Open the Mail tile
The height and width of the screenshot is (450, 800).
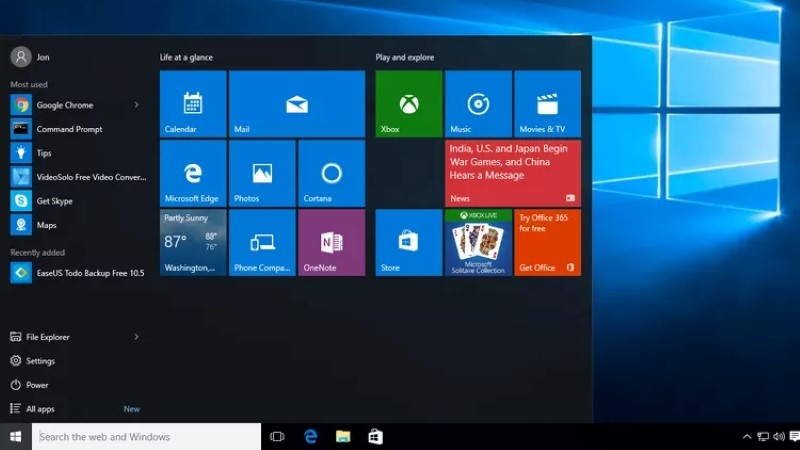pos(297,104)
